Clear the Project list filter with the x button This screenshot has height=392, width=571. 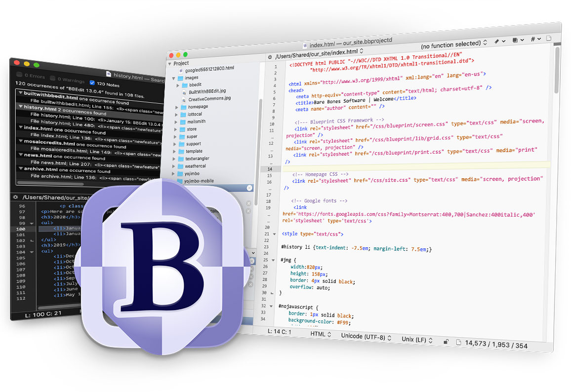249,188
